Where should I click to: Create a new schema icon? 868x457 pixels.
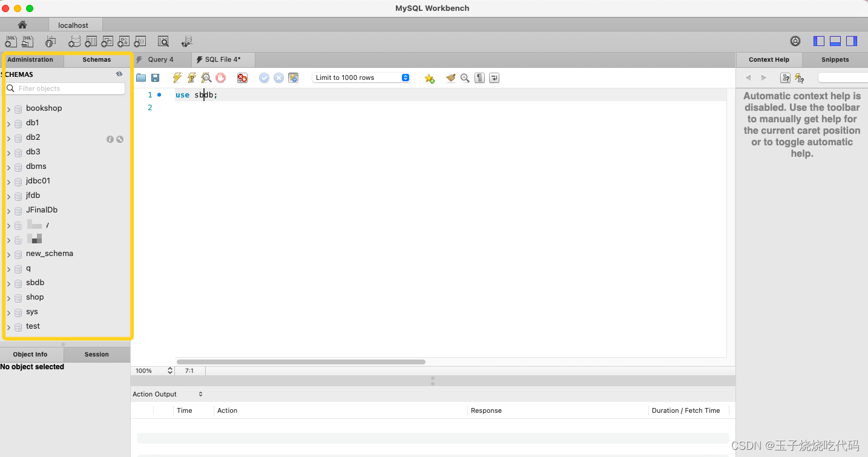pos(74,41)
